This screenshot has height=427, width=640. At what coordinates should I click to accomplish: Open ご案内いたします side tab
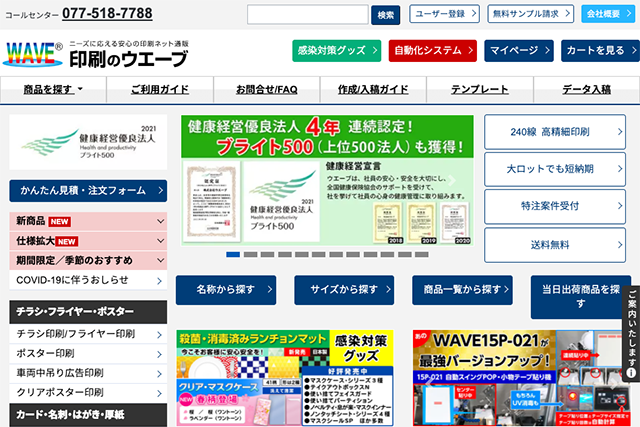click(631, 333)
